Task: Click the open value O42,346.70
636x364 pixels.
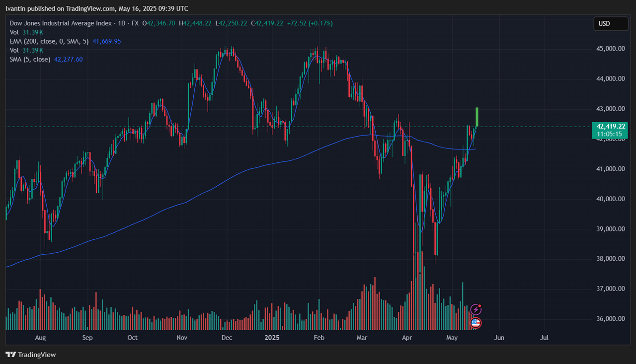Action: pyautogui.click(x=159, y=23)
